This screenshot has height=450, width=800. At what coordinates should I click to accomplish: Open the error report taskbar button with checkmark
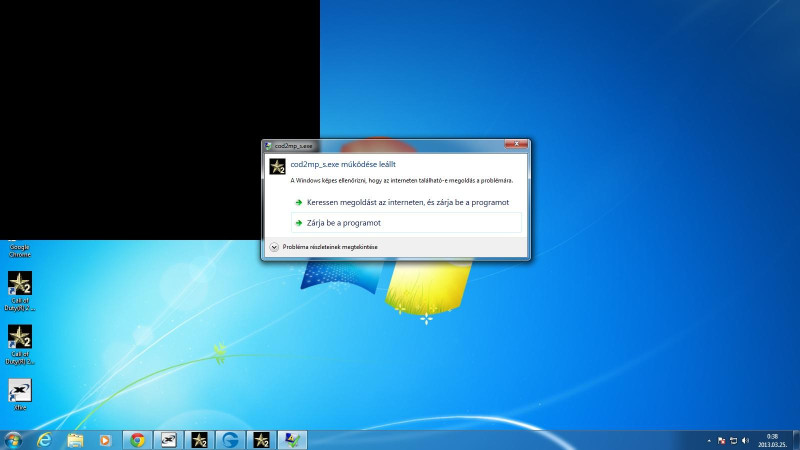tap(292, 440)
